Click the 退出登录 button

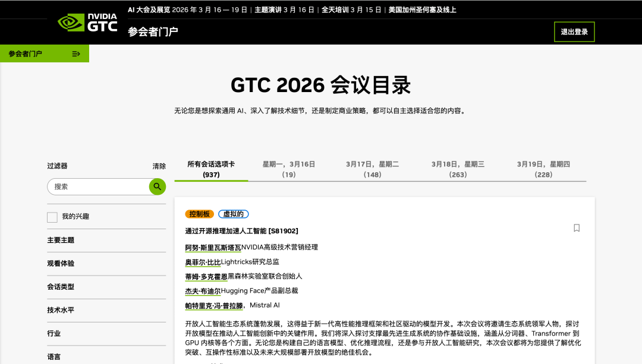click(x=574, y=31)
